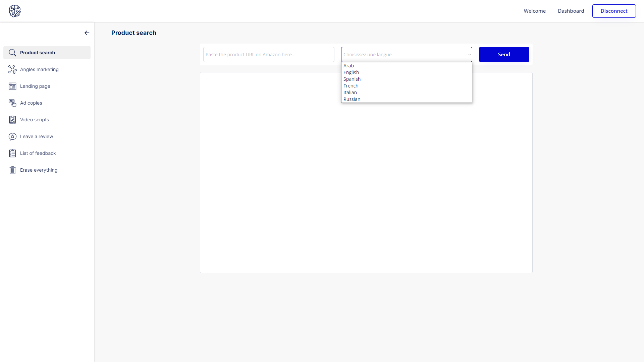Screen dimensions: 644x362
Task: Close the language dropdown via its chevron
Action: [x=469, y=55]
